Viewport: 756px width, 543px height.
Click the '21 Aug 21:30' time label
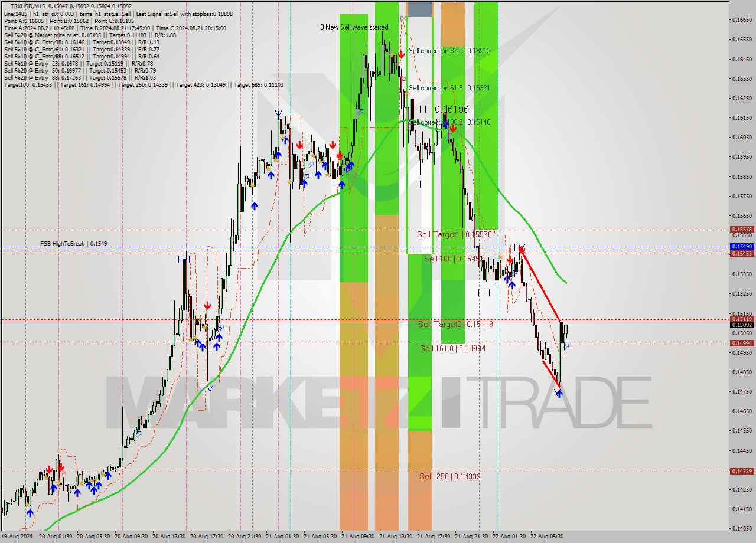(471, 537)
